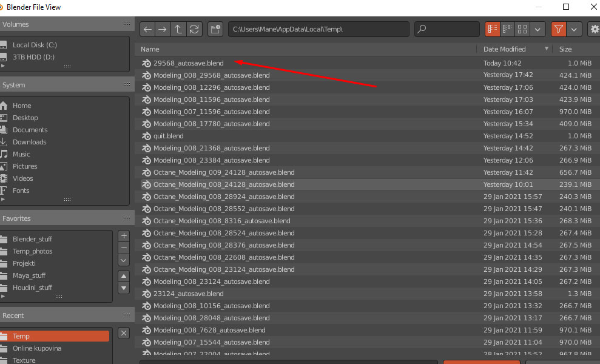Go back to previous folder
600x364 pixels.
point(147,29)
